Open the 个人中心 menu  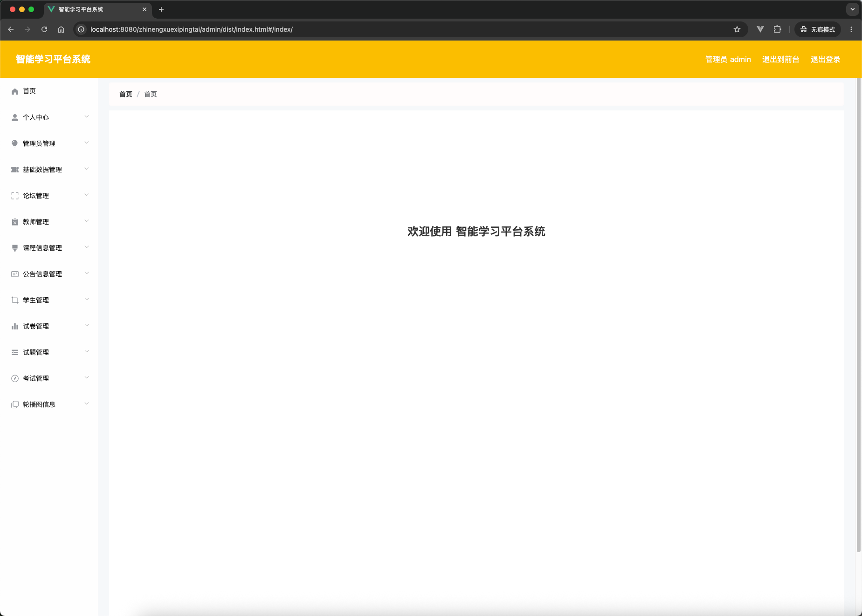49,117
